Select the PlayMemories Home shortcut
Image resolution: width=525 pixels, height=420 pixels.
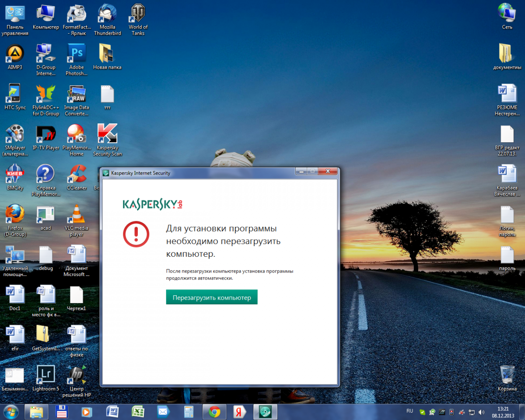77,140
